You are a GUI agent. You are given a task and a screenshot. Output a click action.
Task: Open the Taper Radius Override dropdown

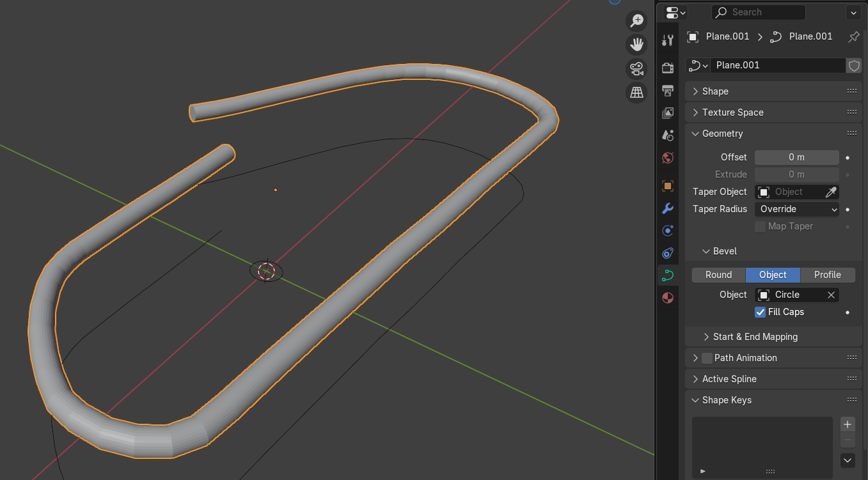click(797, 209)
